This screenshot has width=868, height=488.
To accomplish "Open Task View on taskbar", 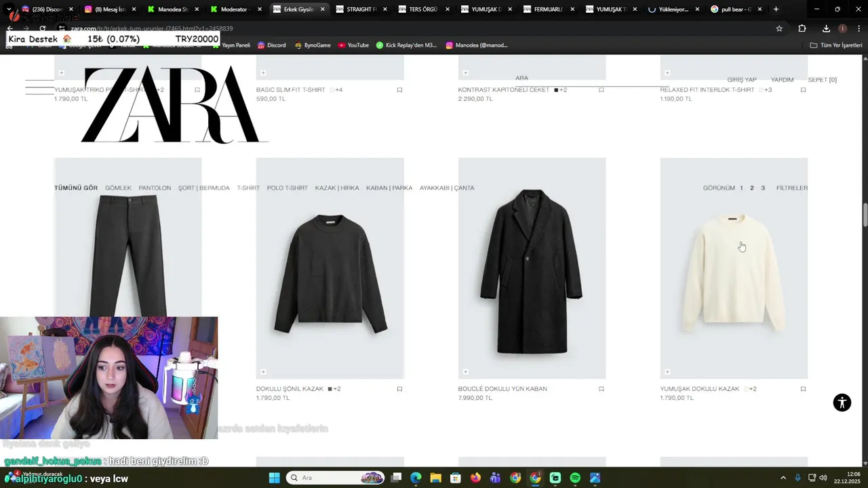I will click(396, 478).
